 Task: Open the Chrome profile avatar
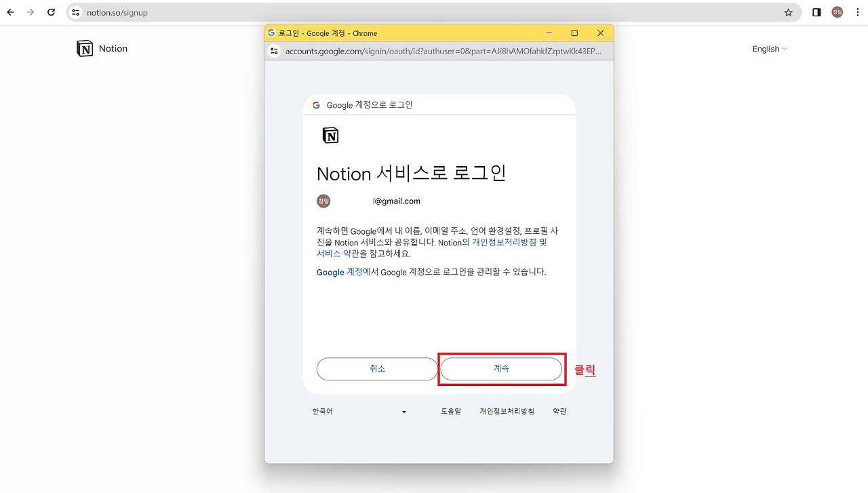(837, 12)
